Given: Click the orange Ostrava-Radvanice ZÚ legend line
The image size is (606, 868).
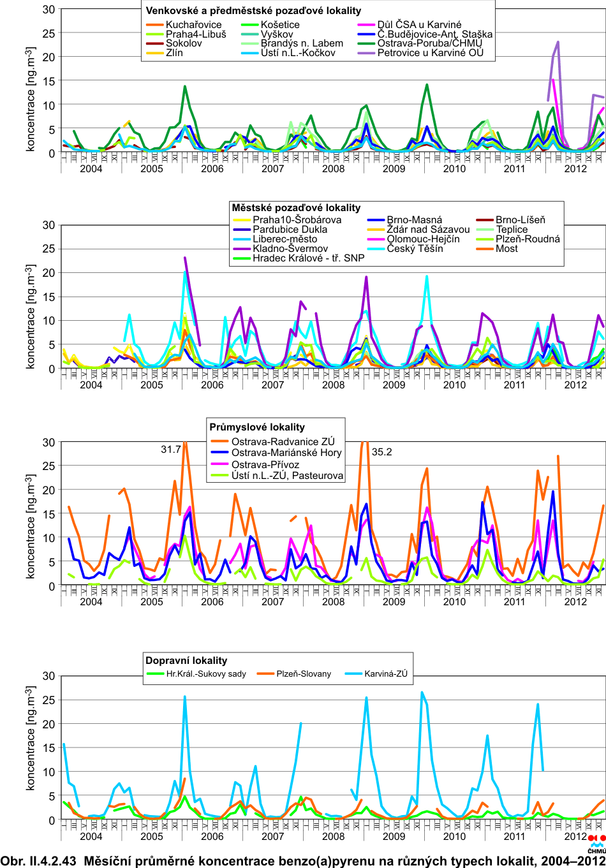Looking at the screenshot, I should point(219,441).
